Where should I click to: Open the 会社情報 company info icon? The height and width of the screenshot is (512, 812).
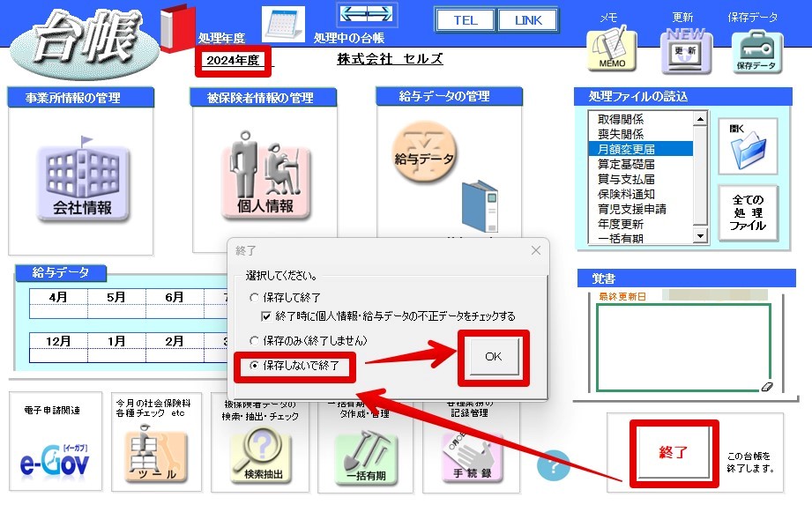[x=83, y=179]
